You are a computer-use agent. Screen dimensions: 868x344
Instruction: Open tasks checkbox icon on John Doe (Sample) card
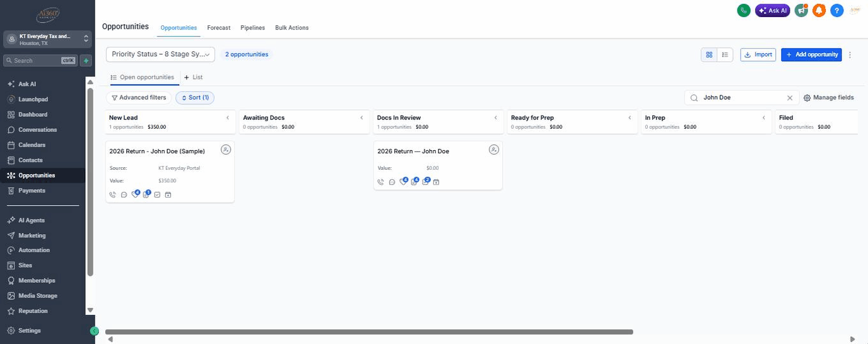tap(157, 194)
